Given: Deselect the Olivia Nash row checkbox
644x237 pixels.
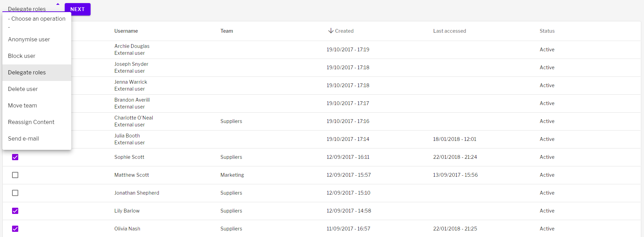Looking at the screenshot, I should 15,229.
